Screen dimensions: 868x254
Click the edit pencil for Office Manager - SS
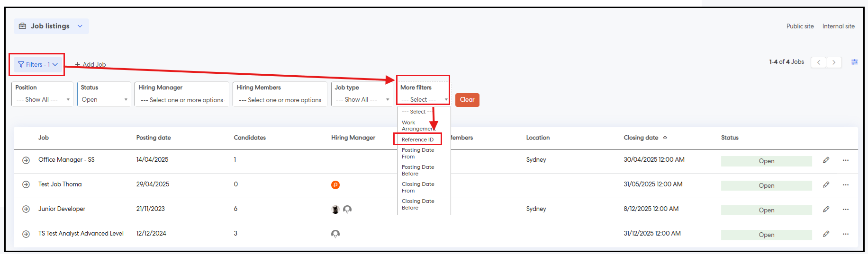click(x=826, y=160)
